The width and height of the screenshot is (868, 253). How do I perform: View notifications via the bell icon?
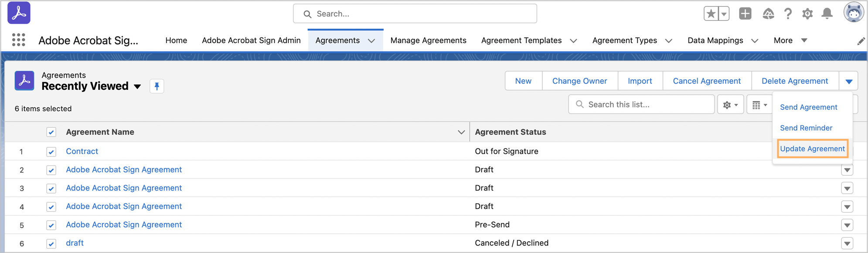pos(827,14)
